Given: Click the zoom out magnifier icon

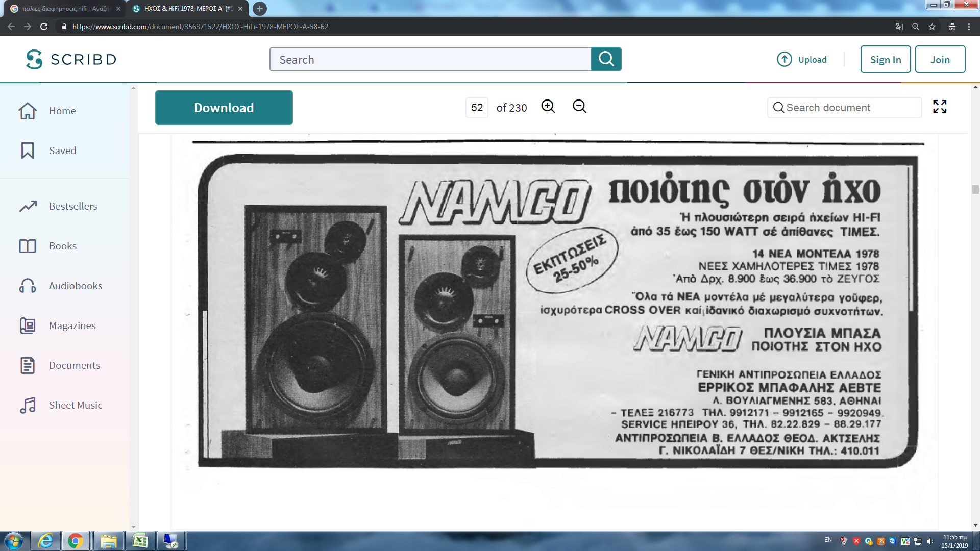Looking at the screenshot, I should tap(579, 106).
